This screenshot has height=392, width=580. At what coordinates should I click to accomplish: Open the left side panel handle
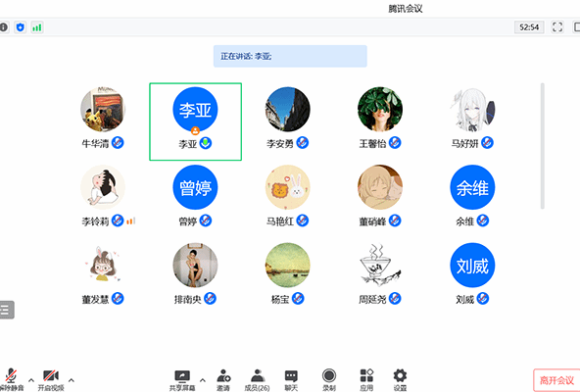(x=6, y=310)
